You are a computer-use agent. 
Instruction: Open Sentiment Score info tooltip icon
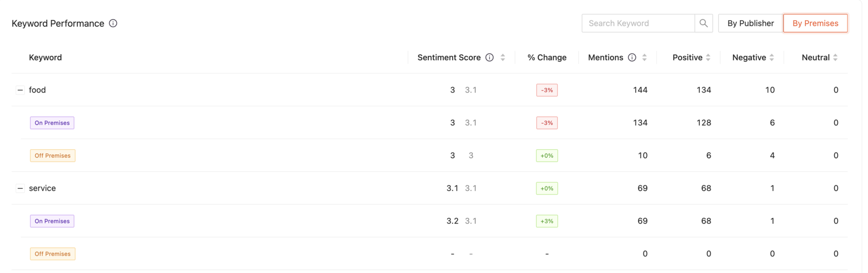[490, 58]
